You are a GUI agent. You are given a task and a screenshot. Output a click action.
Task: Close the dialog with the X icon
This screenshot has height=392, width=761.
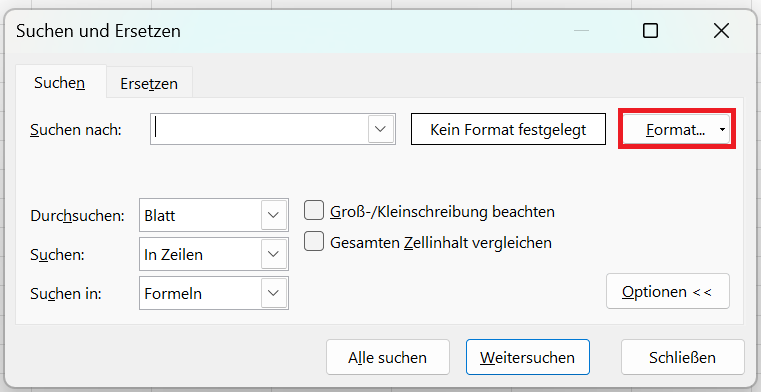(721, 31)
